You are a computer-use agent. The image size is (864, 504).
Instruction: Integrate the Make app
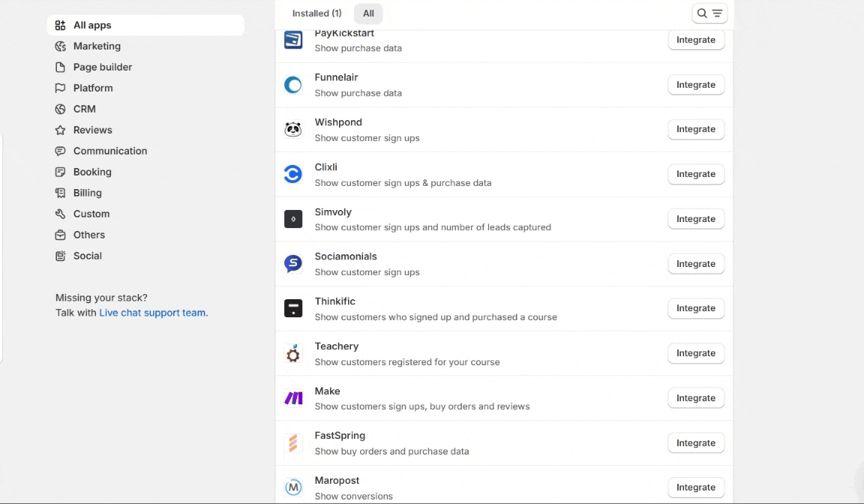point(696,398)
